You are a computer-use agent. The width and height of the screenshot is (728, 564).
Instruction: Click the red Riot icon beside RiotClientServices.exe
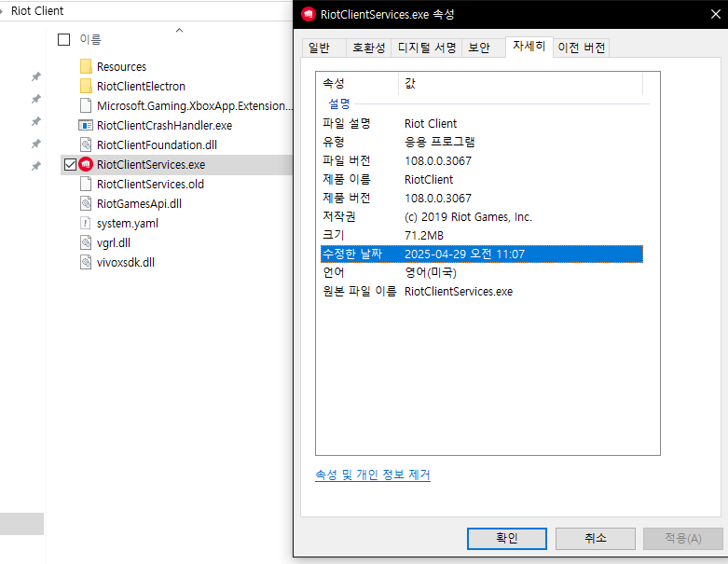click(x=86, y=164)
